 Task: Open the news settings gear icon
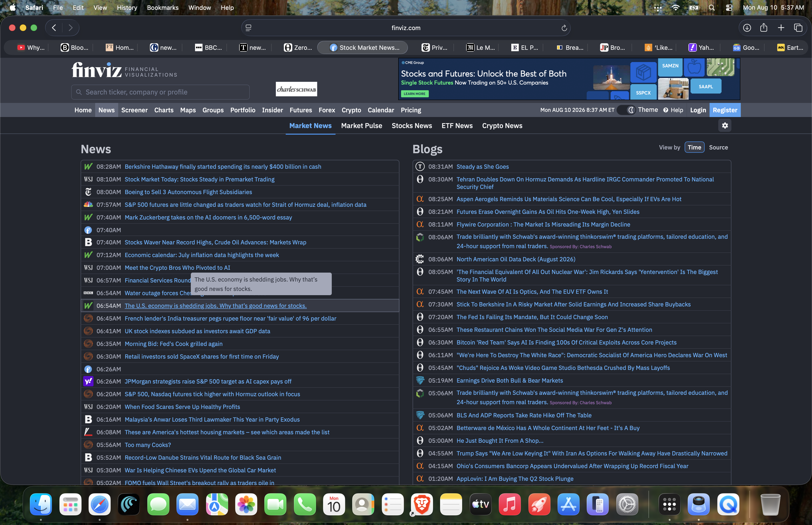pos(725,125)
